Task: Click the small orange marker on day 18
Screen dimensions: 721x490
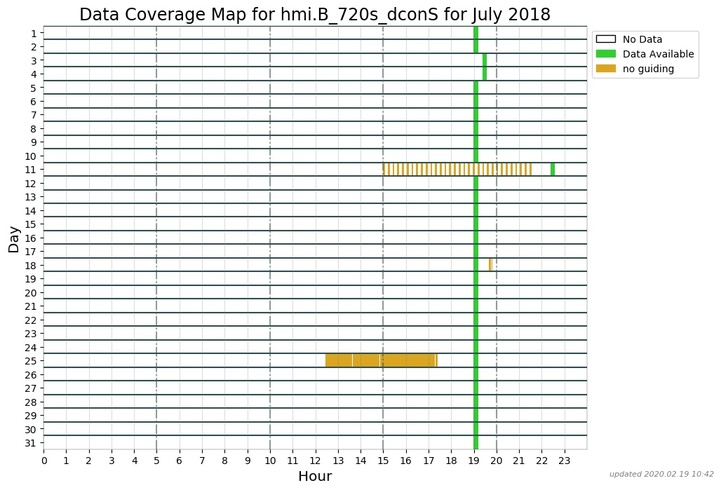Action: 490,265
